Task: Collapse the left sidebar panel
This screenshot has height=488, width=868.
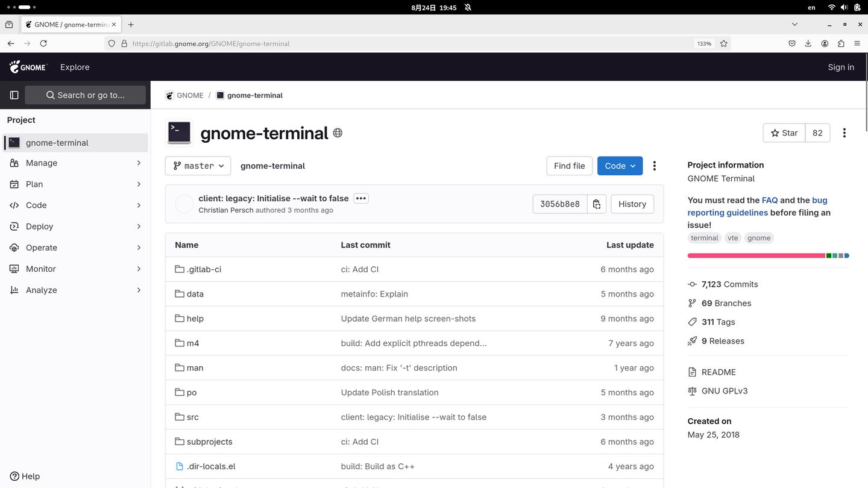Action: (x=13, y=95)
